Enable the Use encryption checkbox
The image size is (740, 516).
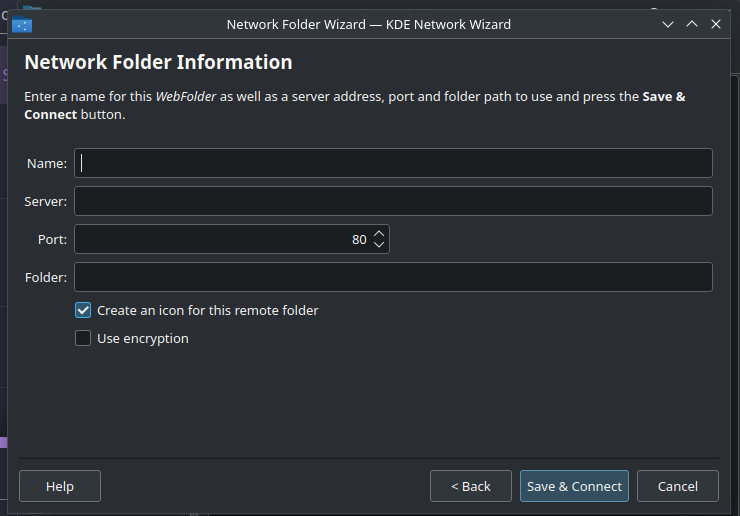[x=84, y=339]
